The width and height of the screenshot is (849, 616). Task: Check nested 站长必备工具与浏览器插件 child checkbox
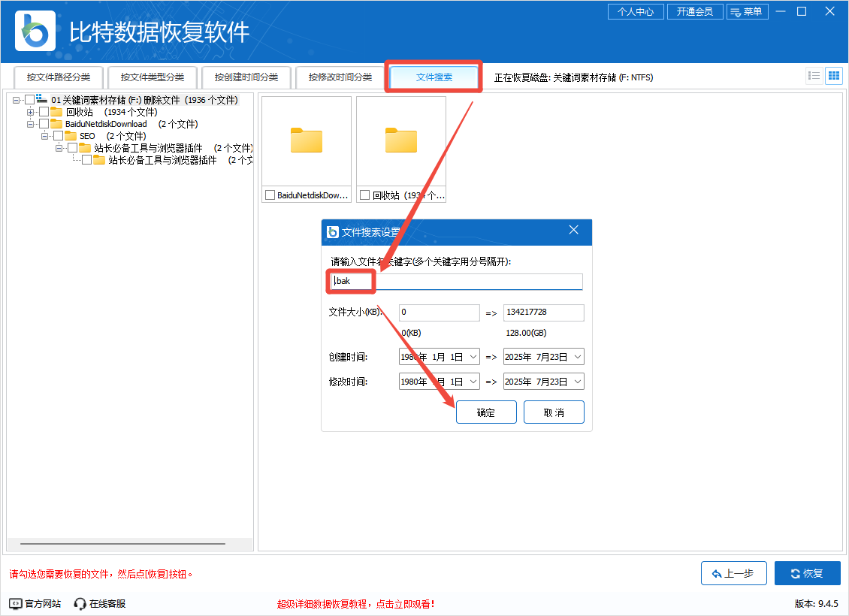coord(86,160)
